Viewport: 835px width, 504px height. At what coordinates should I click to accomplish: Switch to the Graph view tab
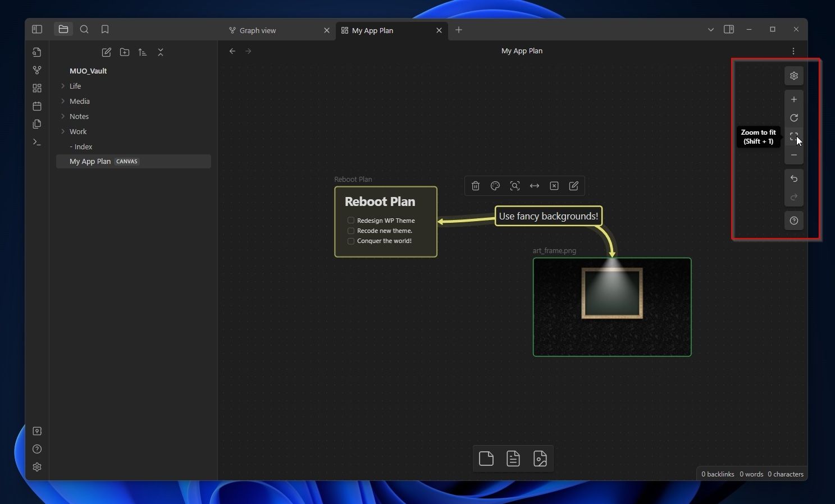click(257, 30)
